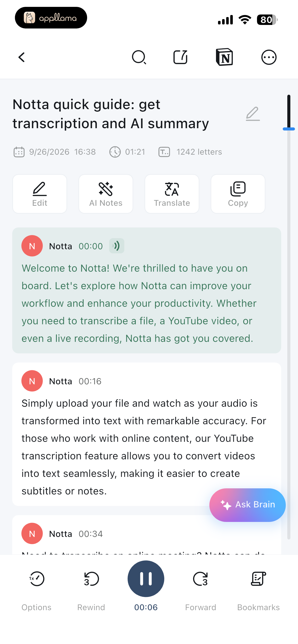Screen dimensions: 298x644
Task: Tap the Notta avatar at 00:34
Action: [32, 534]
